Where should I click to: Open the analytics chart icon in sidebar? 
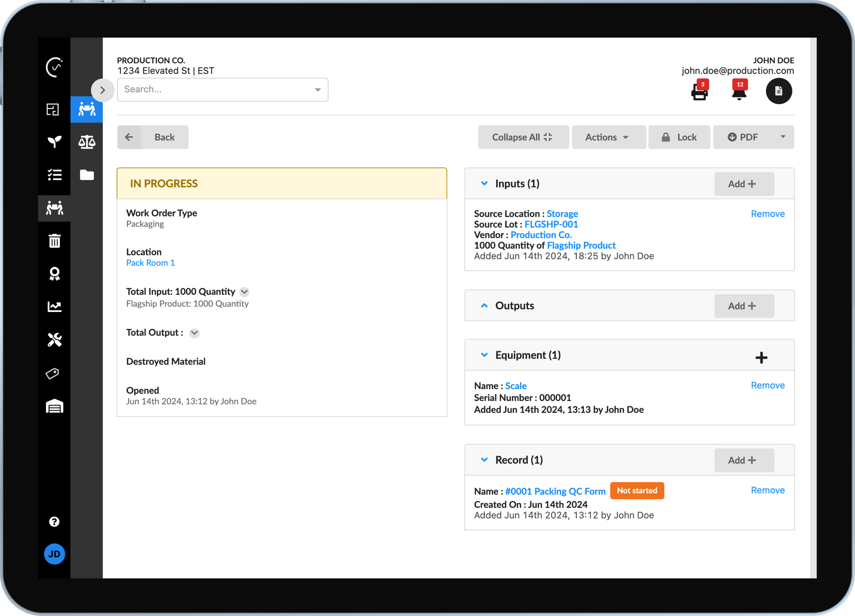point(55,307)
